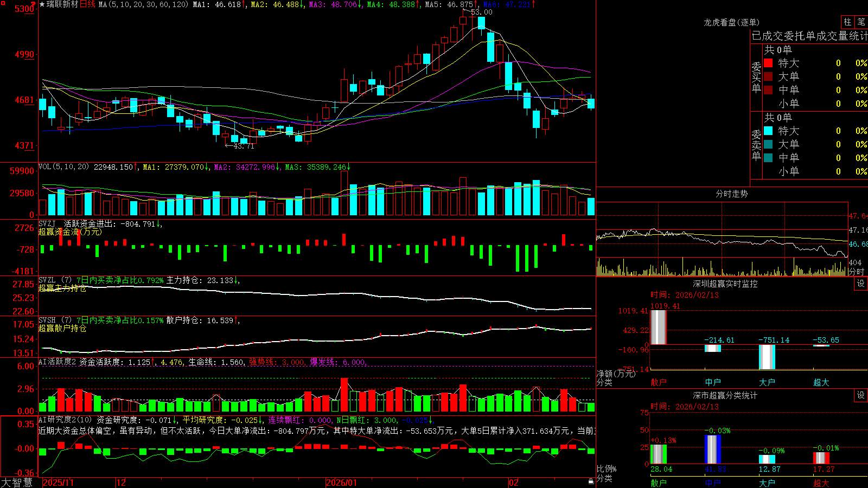Click the 分时走势 panel title
This screenshot has width=868, height=488.
point(731,194)
